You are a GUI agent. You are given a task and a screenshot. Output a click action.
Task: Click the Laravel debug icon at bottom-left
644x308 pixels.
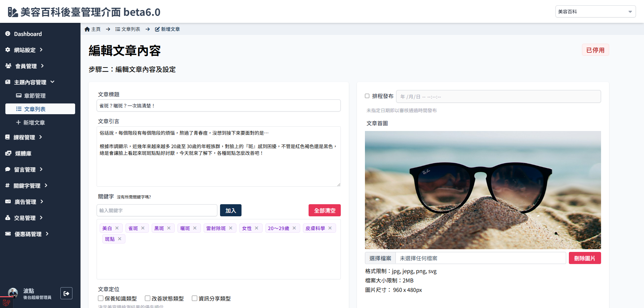[x=6, y=302]
